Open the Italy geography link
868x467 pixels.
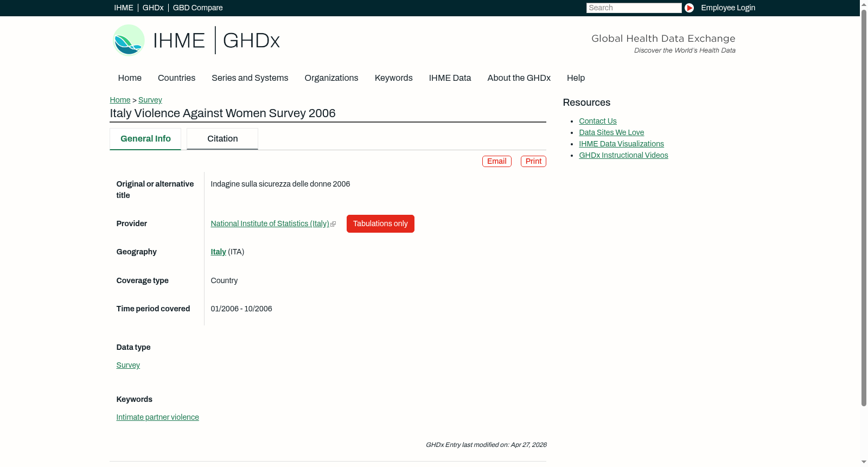[x=219, y=252]
